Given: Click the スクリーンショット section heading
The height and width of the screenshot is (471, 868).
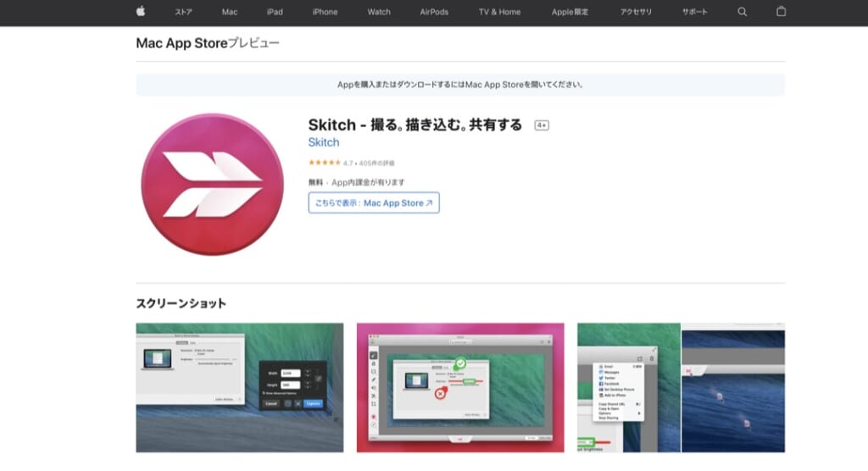Looking at the screenshot, I should (181, 303).
